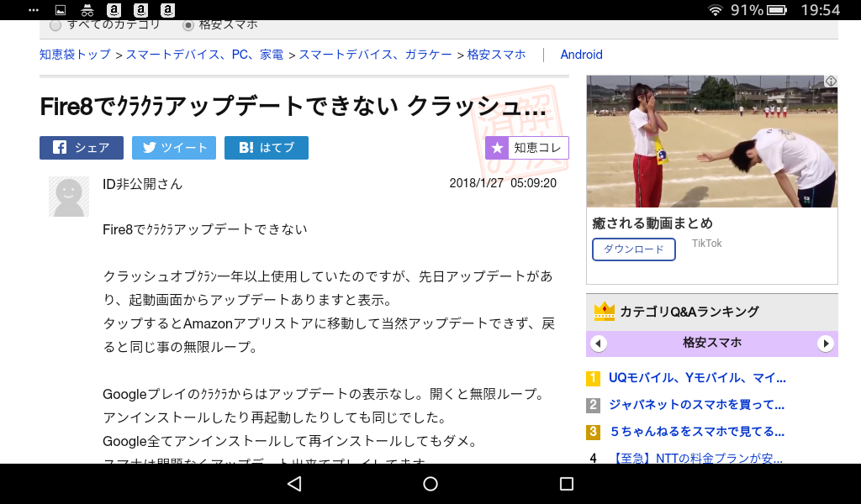This screenshot has height=504, width=861.
Task: Tap the first Amazon notification icon
Action: 114,10
